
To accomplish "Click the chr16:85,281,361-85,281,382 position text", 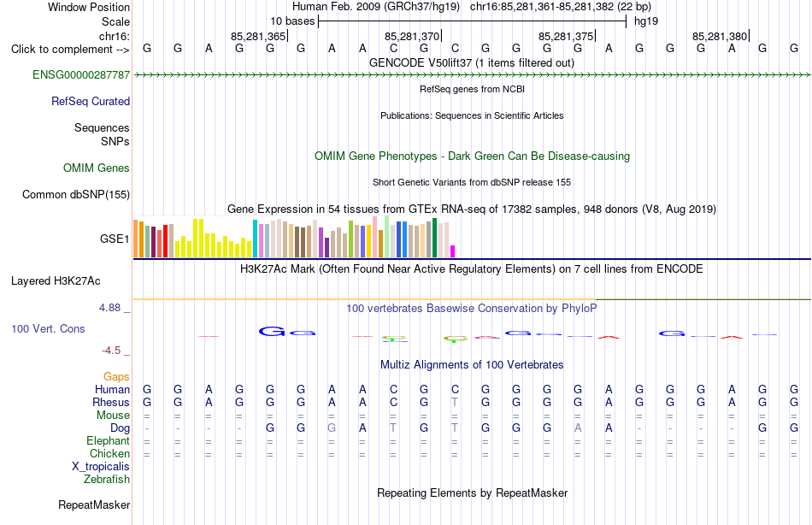I will click(561, 7).
